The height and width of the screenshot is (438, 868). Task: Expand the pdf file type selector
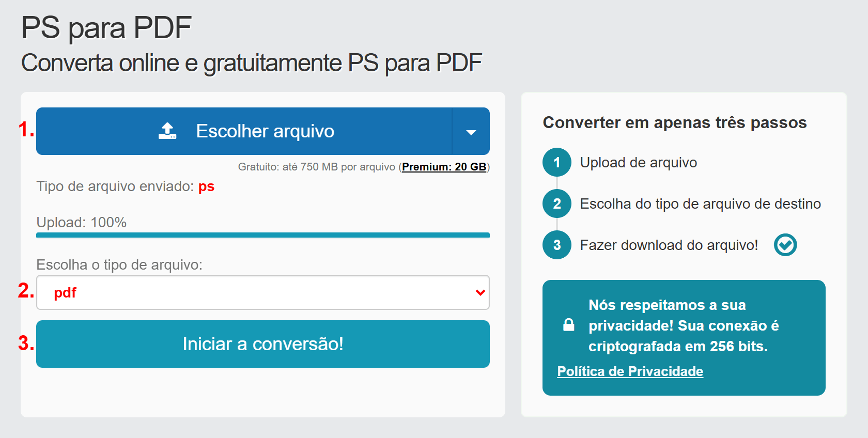[x=262, y=292]
